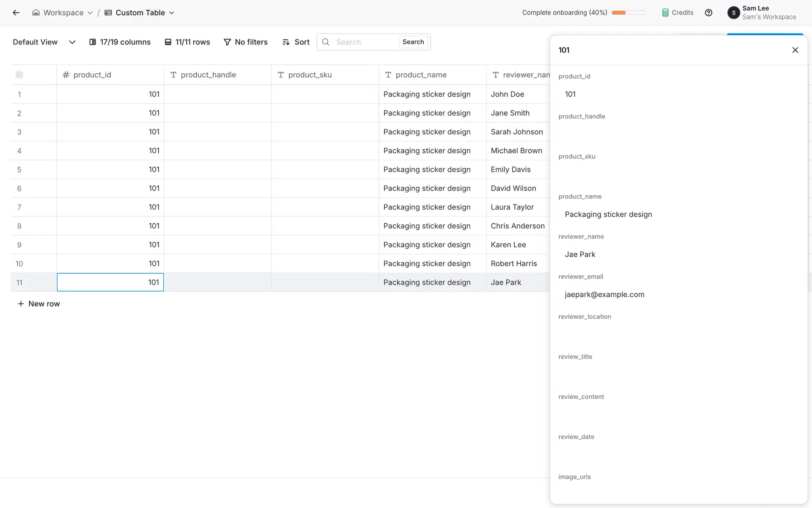Viewport: 812px width, 508px height.
Task: Click the search magnifier icon
Action: pos(326,42)
